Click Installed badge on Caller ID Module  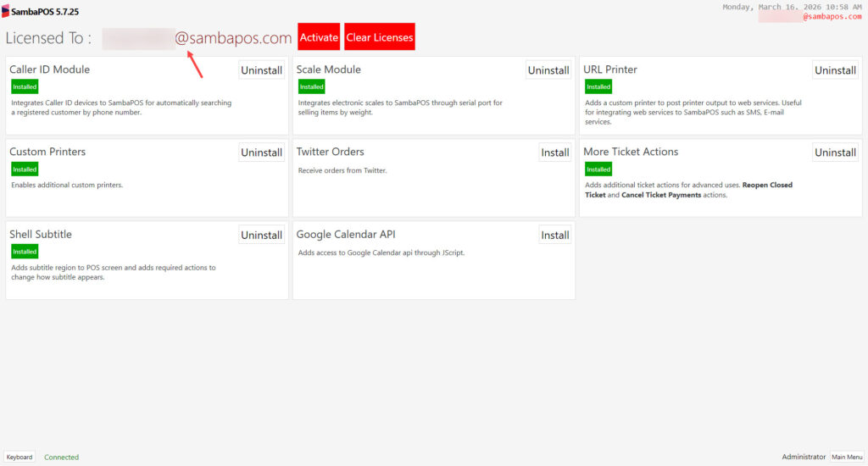point(25,86)
